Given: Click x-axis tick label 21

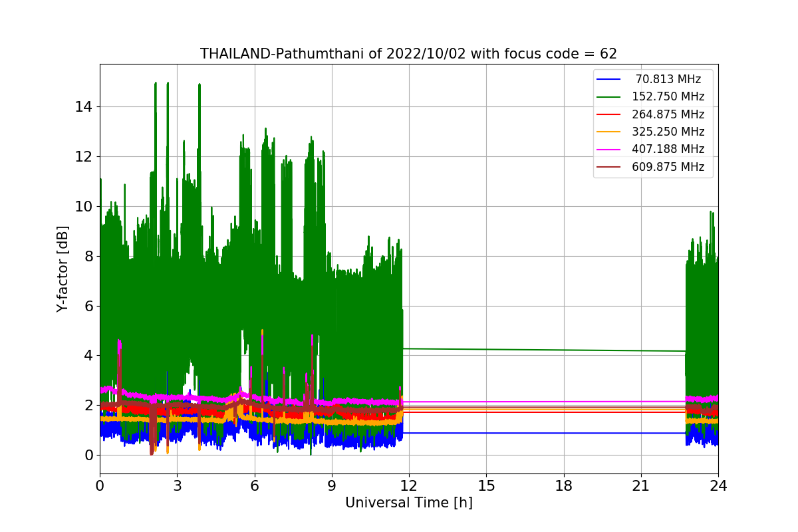Looking at the screenshot, I should [641, 485].
